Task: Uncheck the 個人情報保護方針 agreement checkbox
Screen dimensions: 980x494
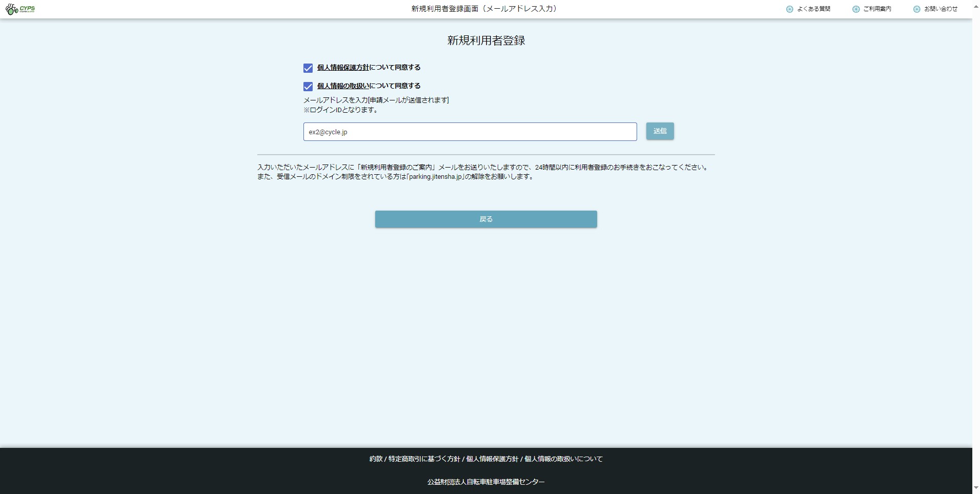Action: point(308,68)
